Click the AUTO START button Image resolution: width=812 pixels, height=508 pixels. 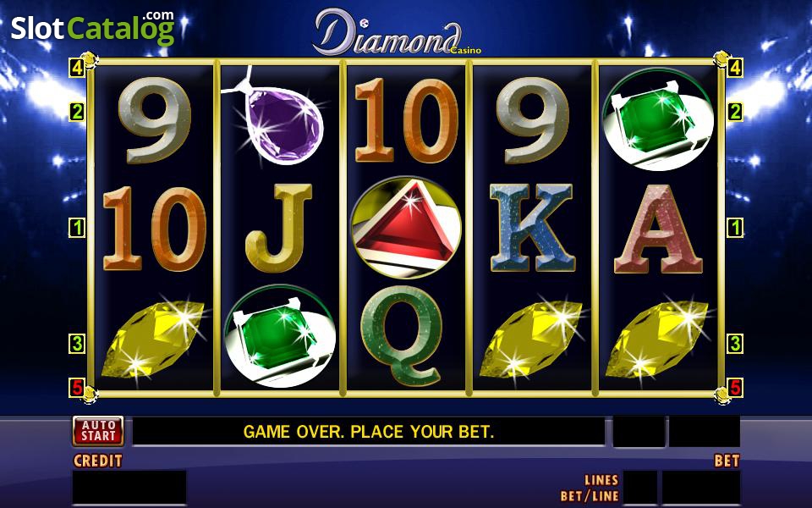pos(98,431)
